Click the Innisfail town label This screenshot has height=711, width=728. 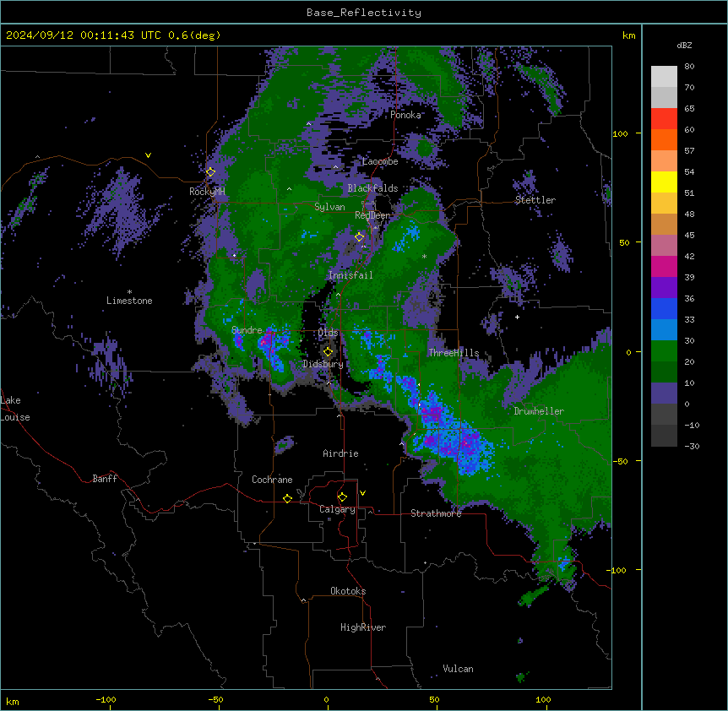click(350, 275)
